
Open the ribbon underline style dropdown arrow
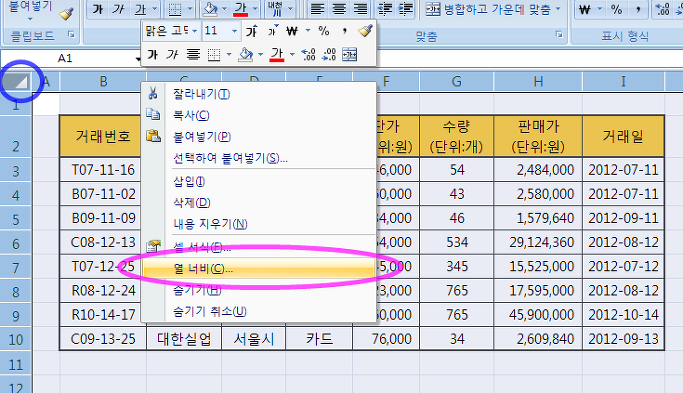[154, 9]
